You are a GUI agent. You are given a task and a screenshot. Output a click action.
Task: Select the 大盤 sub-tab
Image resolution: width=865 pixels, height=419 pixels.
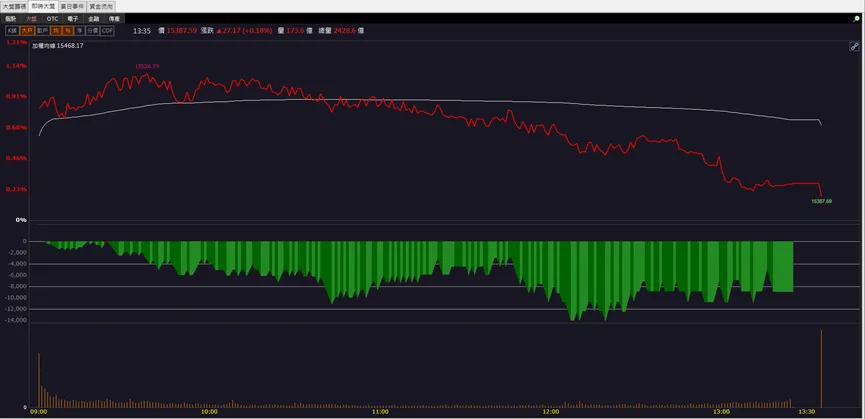pos(31,18)
